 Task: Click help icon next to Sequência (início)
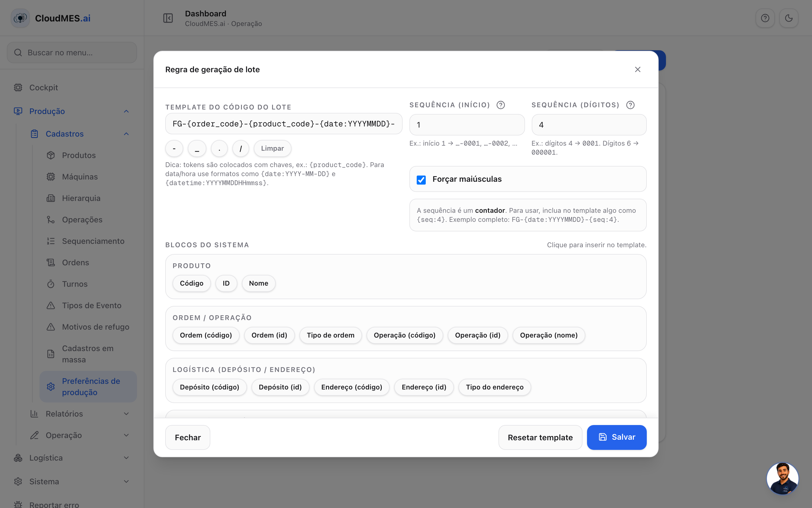point(501,105)
